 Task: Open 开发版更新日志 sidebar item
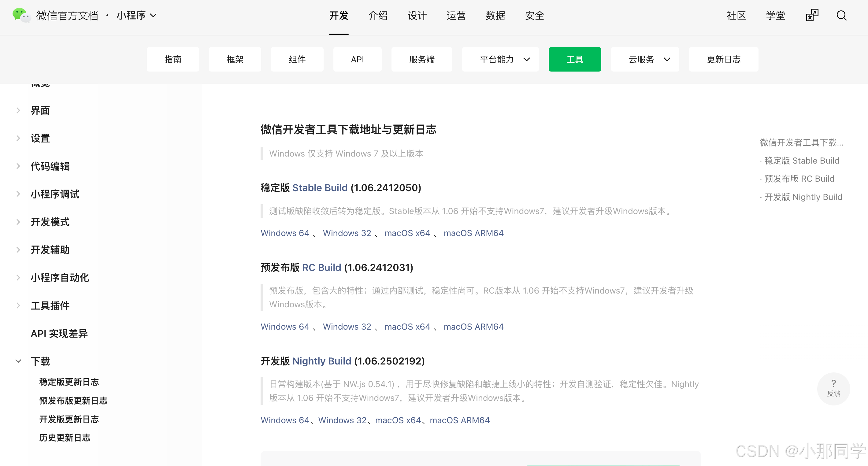(x=69, y=419)
